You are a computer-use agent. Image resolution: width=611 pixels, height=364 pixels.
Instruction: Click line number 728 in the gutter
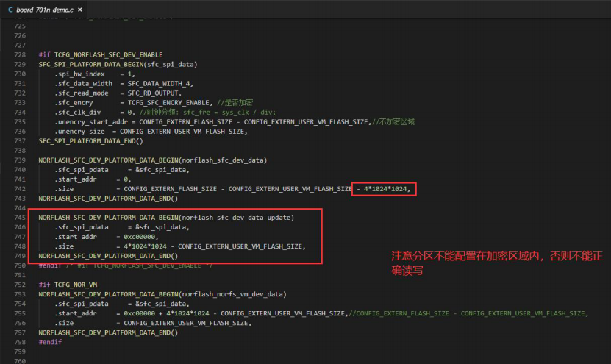[20, 55]
